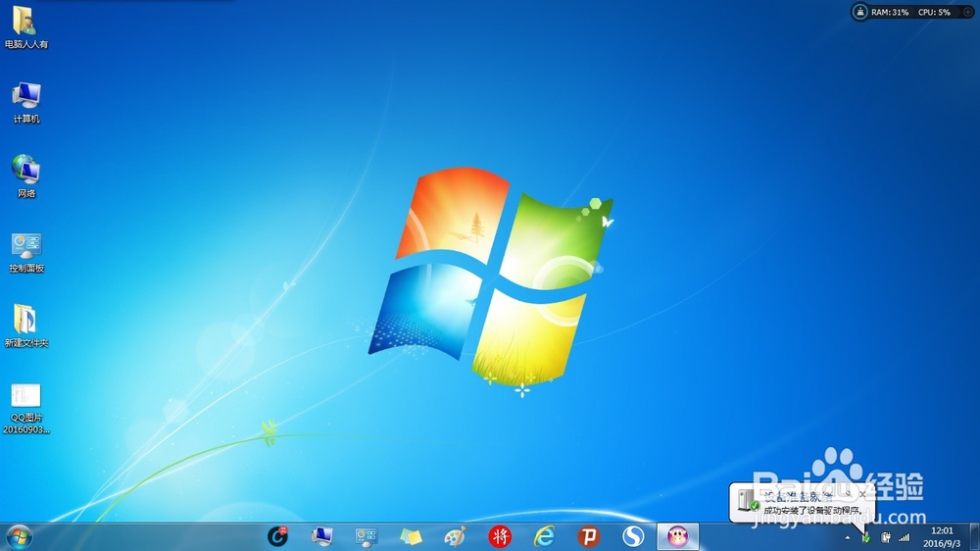Click the device install tray icon

pyautogui.click(x=866, y=537)
